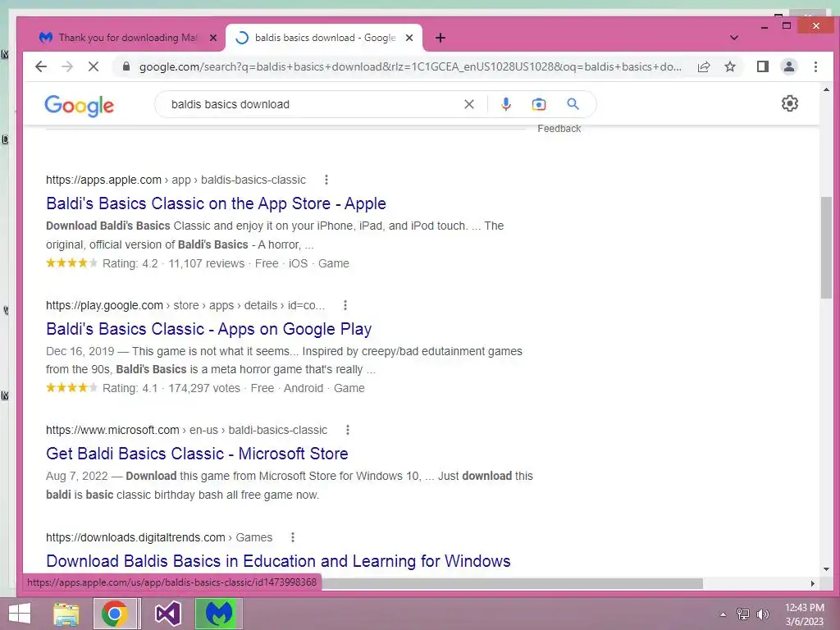Open more options for digitaltrends result
The width and height of the screenshot is (840, 630).
[x=293, y=537]
